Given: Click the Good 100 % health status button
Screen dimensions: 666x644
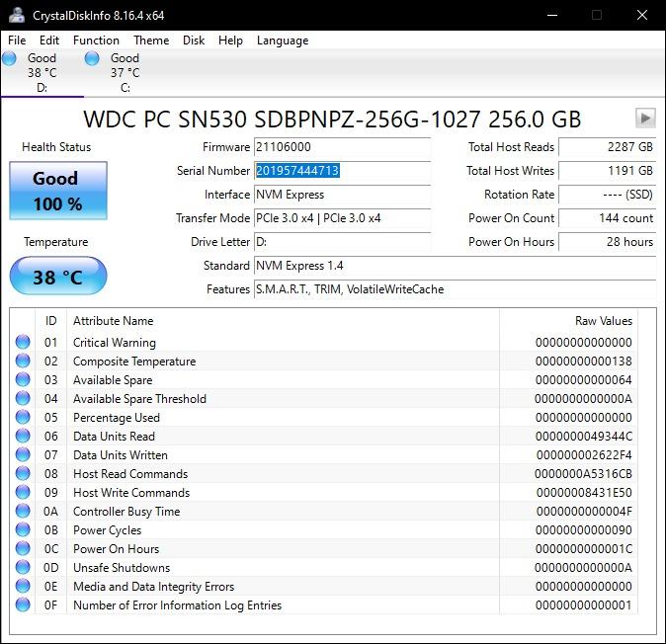Looking at the screenshot, I should (x=56, y=191).
